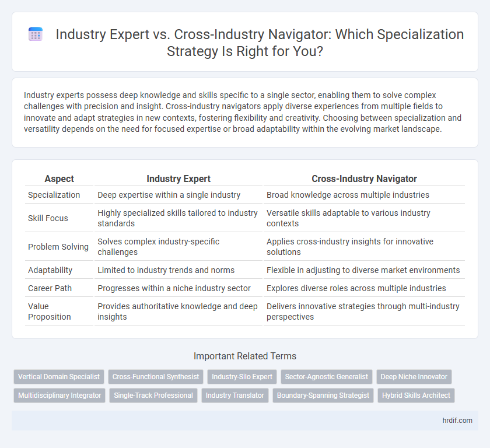Click 'Applies cross-industry insights' cell
Viewport: 490px width, 448px height.
pyautogui.click(x=364, y=247)
